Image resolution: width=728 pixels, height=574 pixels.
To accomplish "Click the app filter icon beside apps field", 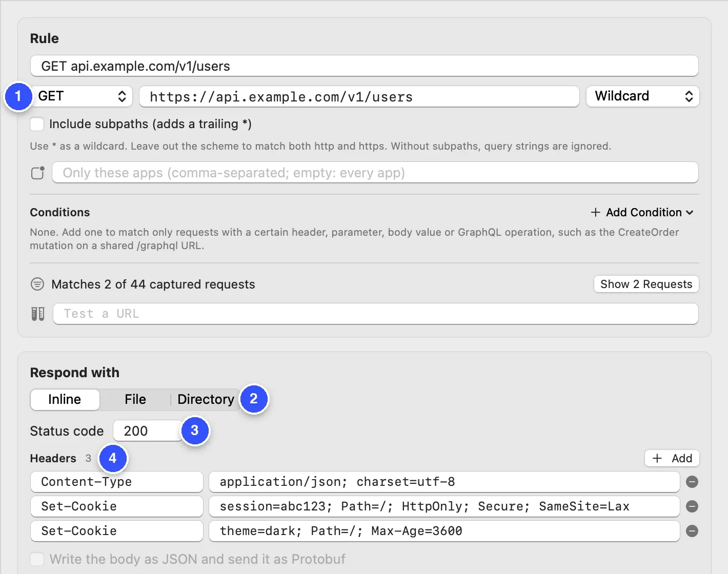I will 38,173.
